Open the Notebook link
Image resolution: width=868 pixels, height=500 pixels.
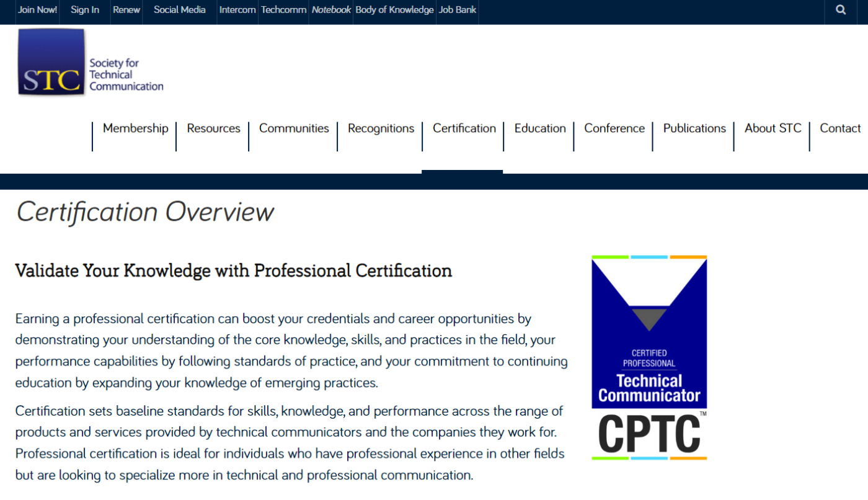331,10
